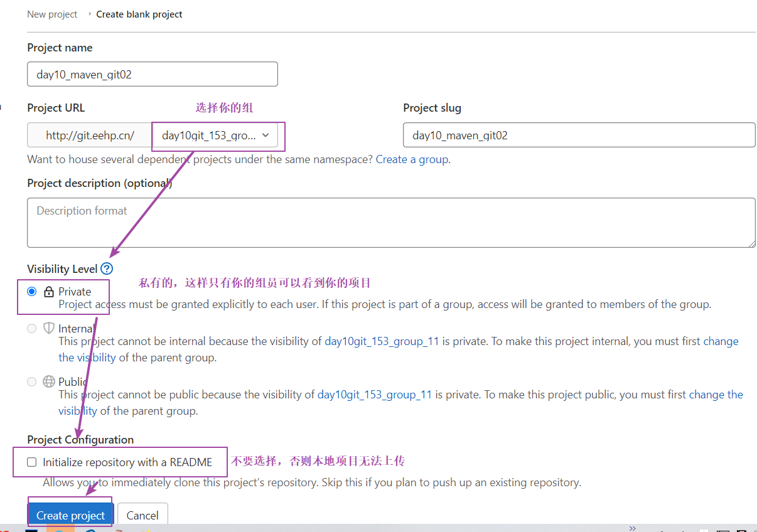Click the taskbar overflow chevron icon
Image resolution: width=757 pixels, height=532 pixels.
(x=632, y=528)
